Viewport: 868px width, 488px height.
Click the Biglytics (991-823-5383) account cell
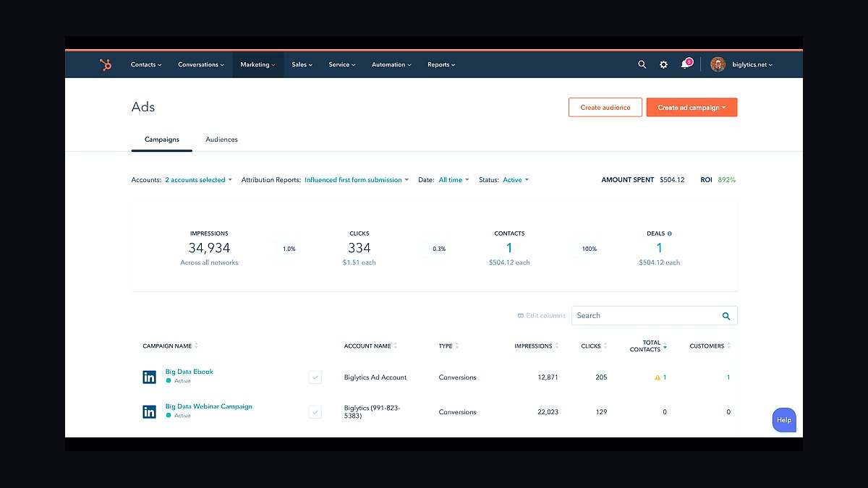(373, 412)
